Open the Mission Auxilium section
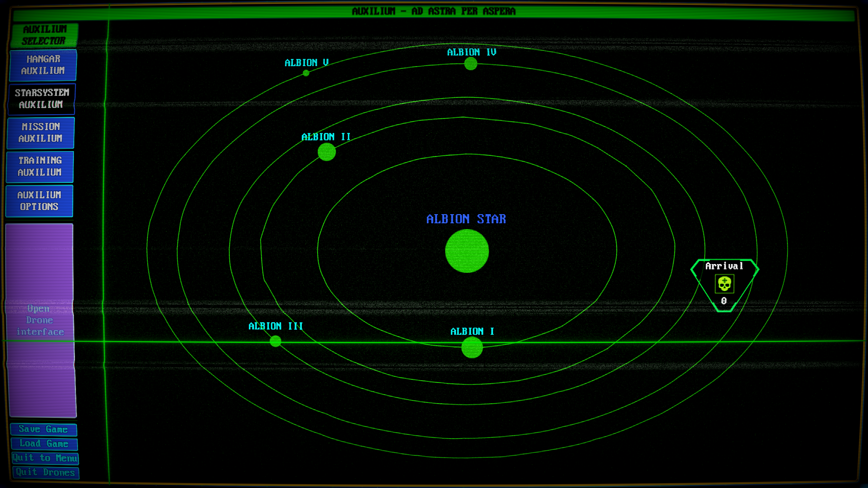Image resolution: width=868 pixels, height=488 pixels. [41, 133]
